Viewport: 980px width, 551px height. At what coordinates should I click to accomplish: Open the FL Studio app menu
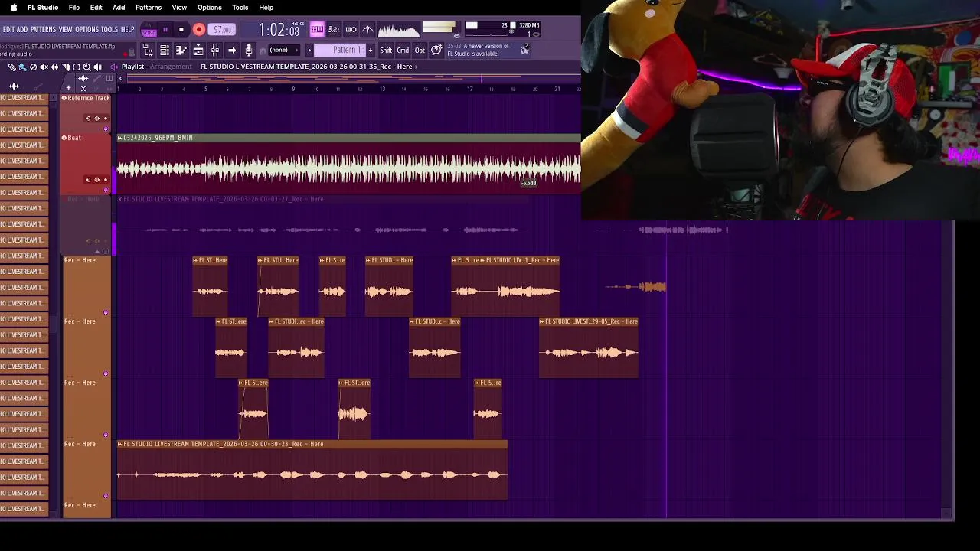tap(43, 8)
